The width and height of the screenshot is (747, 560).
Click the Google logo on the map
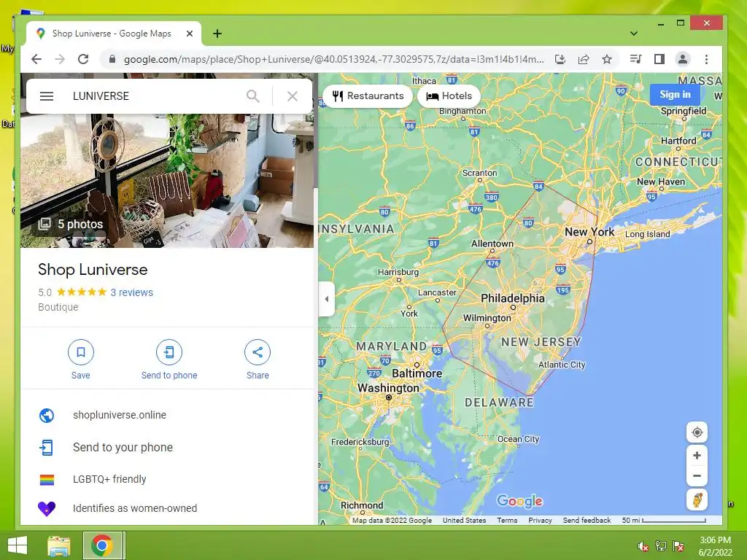point(519,501)
